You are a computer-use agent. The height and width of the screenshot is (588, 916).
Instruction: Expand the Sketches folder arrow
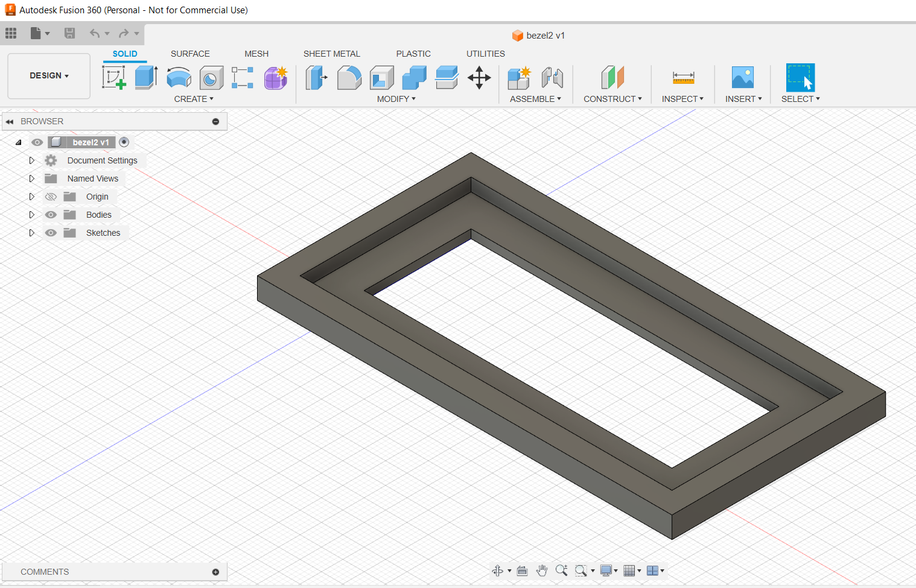[32, 233]
